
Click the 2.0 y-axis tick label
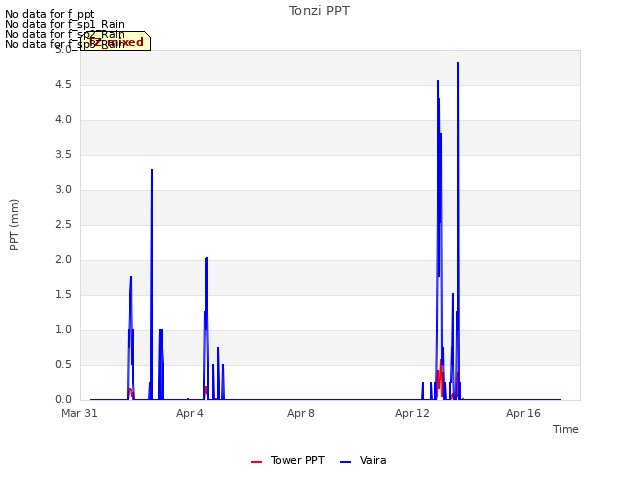point(63,260)
